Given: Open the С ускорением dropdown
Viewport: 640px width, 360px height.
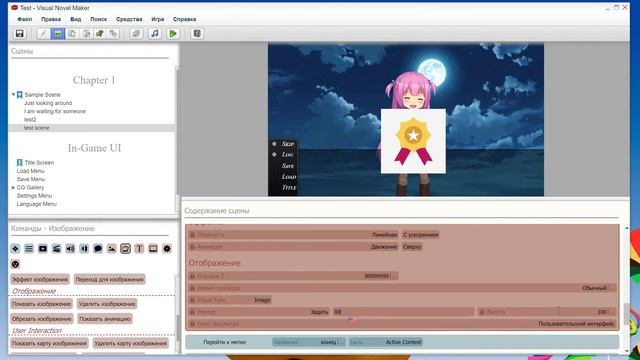Looking at the screenshot, I should tap(421, 235).
